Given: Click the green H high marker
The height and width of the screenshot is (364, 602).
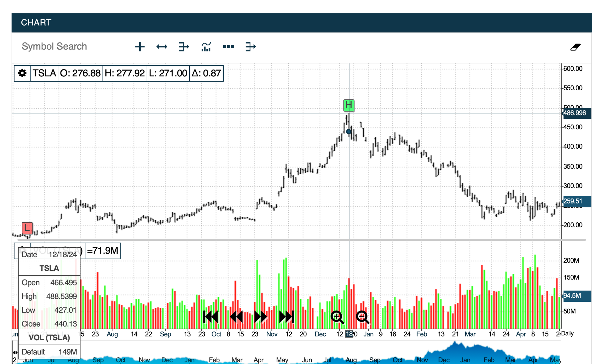Looking at the screenshot, I should [x=349, y=105].
